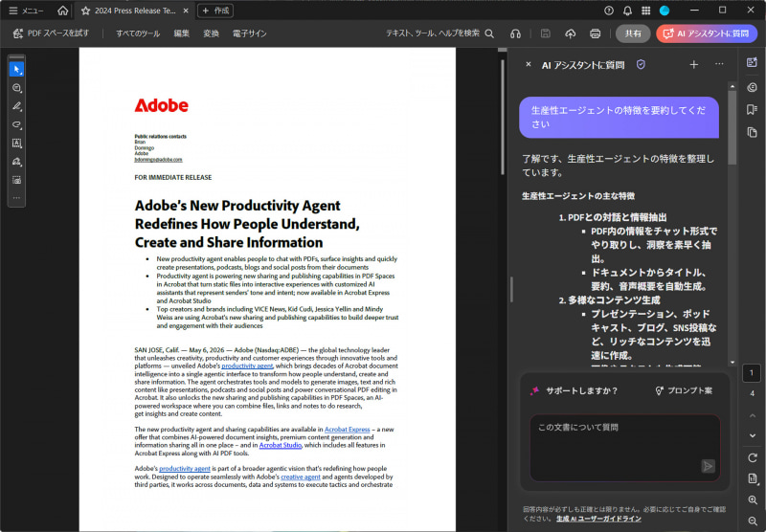Open the second right-rail panel icon
This screenshot has width=766, height=532.
tap(753, 87)
